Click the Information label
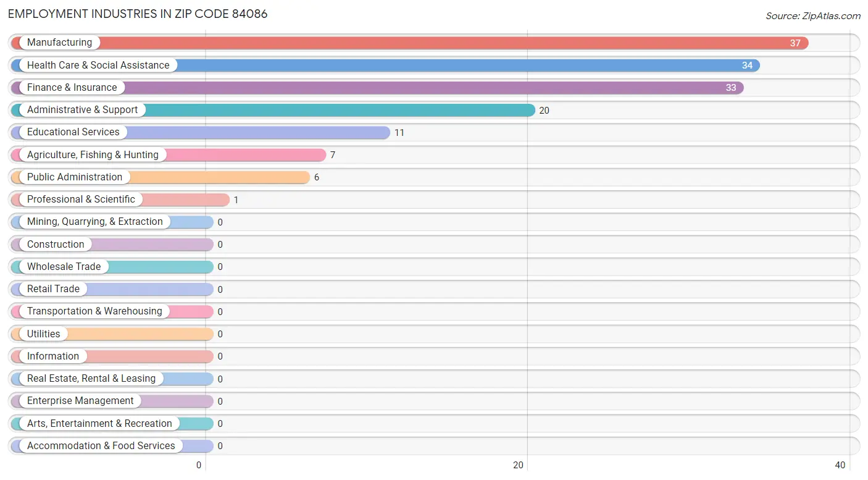Screen dimensions: 868x480 (x=53, y=356)
